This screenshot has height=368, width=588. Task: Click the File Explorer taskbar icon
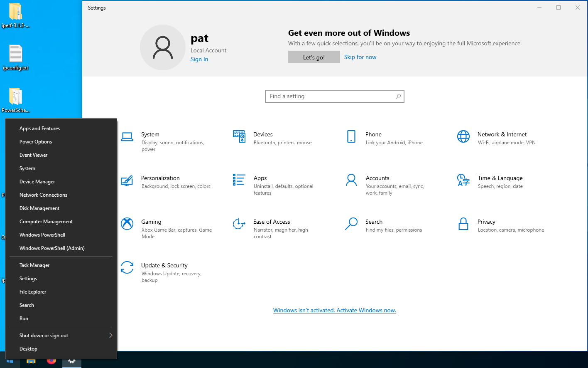coord(31,361)
